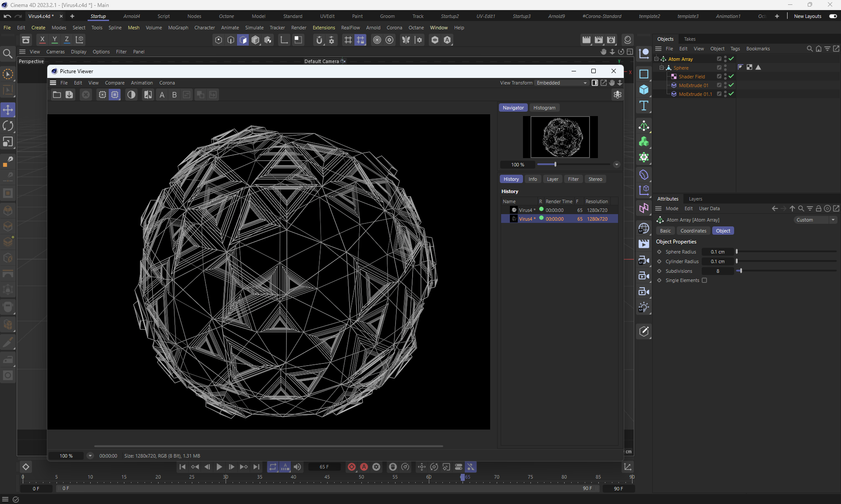Click the Picture Viewer open file folder icon

[x=57, y=95]
